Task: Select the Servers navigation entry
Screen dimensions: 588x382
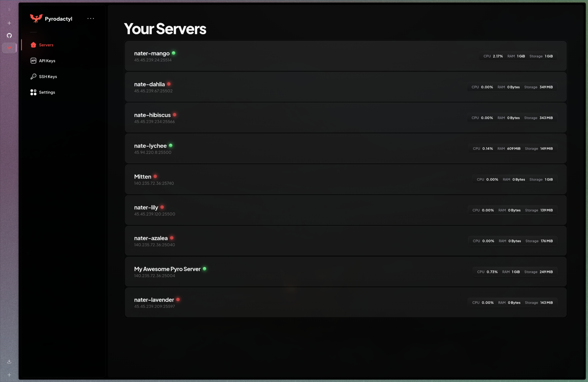Action: (x=46, y=45)
